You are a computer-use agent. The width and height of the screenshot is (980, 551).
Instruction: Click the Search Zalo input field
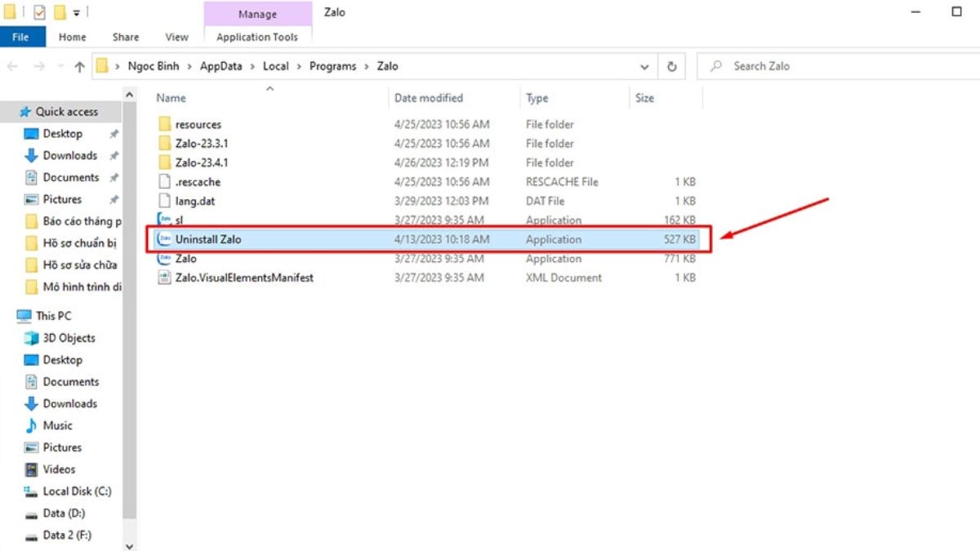coord(837,66)
